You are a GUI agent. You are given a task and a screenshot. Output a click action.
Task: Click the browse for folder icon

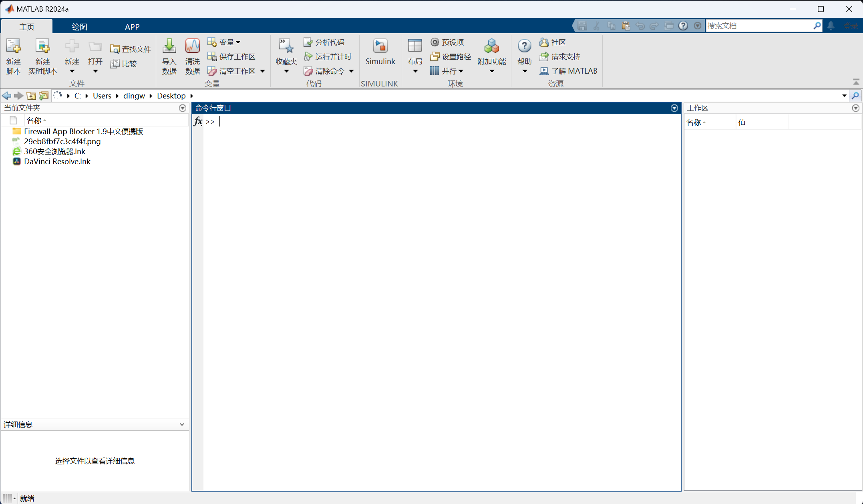[x=44, y=96]
